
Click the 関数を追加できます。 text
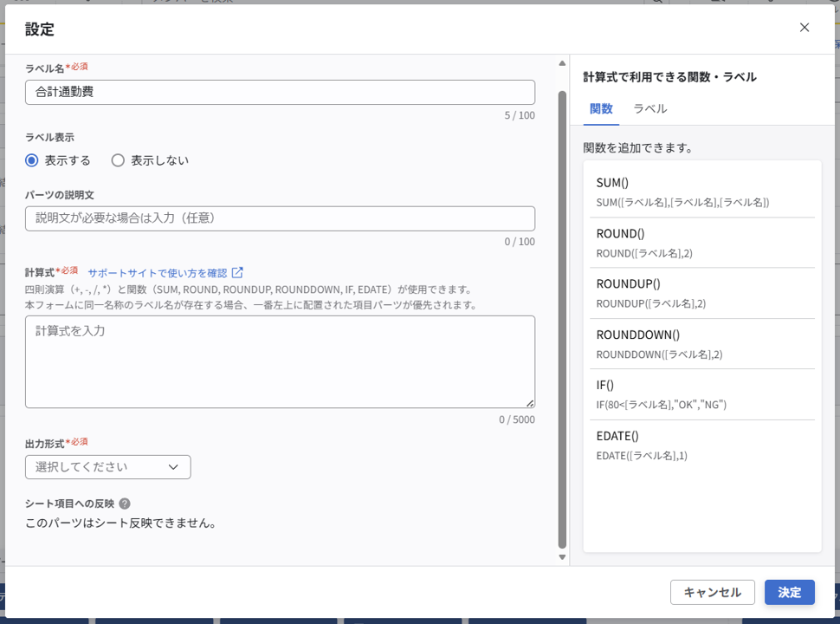638,148
